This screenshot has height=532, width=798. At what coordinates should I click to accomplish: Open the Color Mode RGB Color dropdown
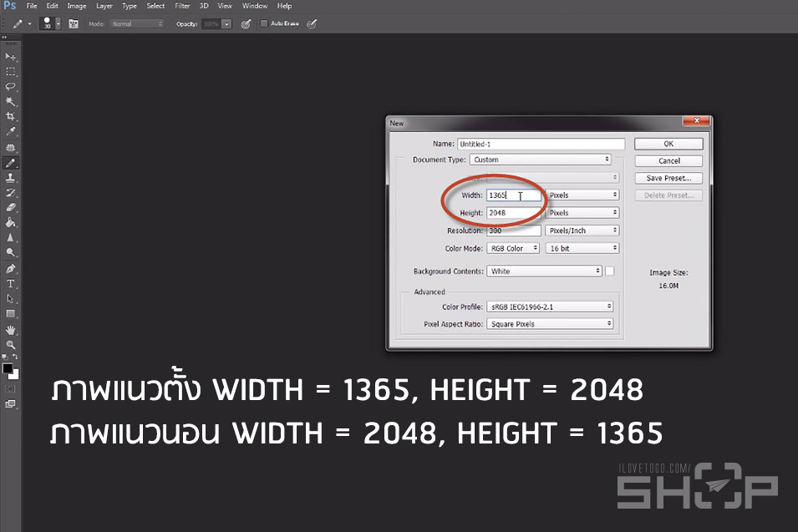[513, 248]
